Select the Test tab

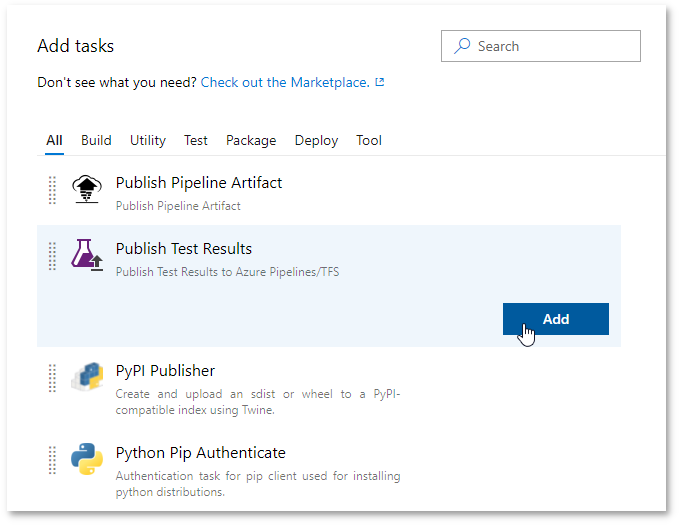pos(196,140)
